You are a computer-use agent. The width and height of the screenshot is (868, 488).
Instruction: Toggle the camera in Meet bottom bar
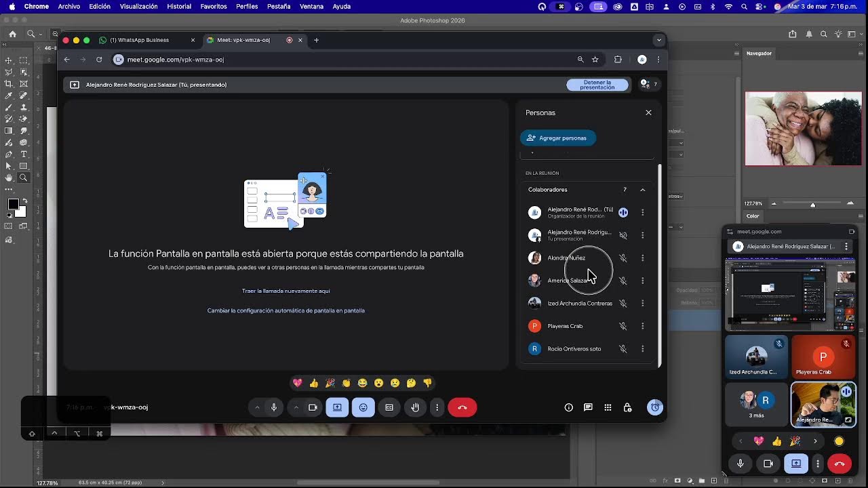point(313,407)
